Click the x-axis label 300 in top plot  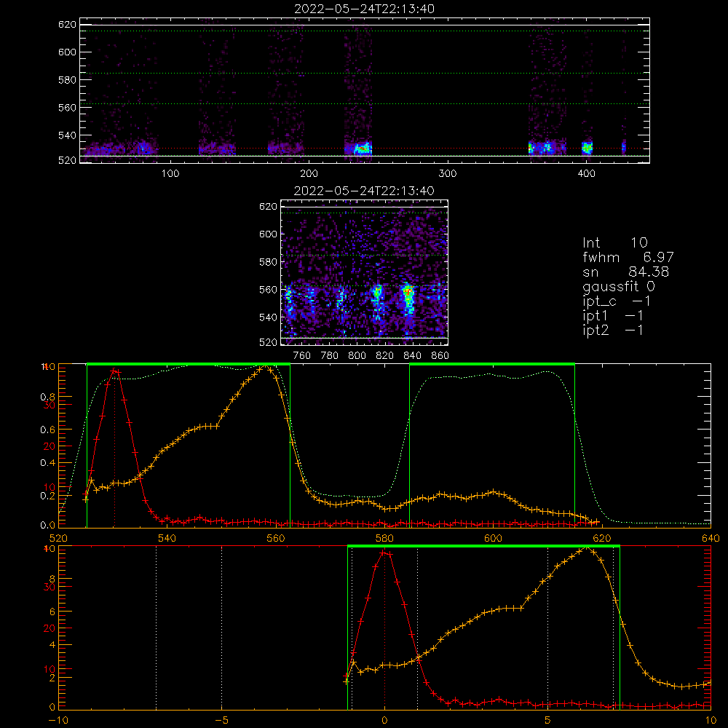(x=448, y=174)
